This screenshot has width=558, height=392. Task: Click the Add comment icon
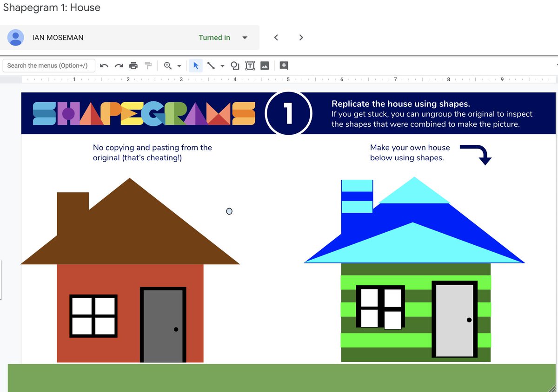(284, 65)
